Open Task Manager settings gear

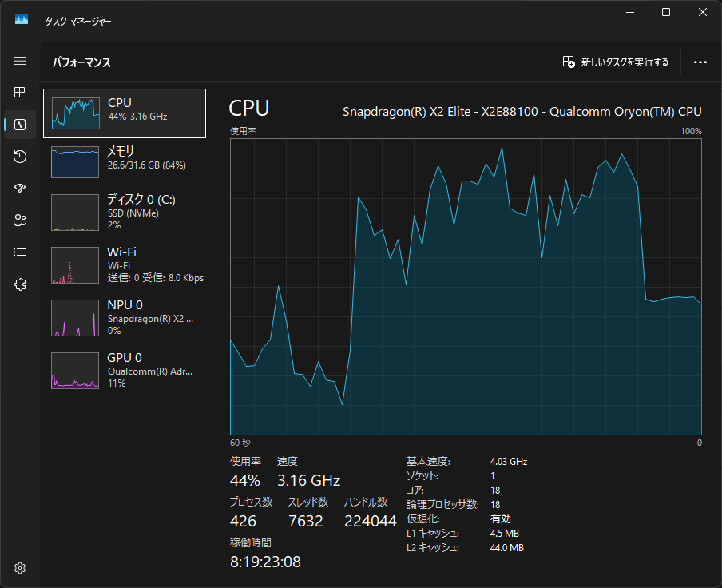pyautogui.click(x=21, y=568)
